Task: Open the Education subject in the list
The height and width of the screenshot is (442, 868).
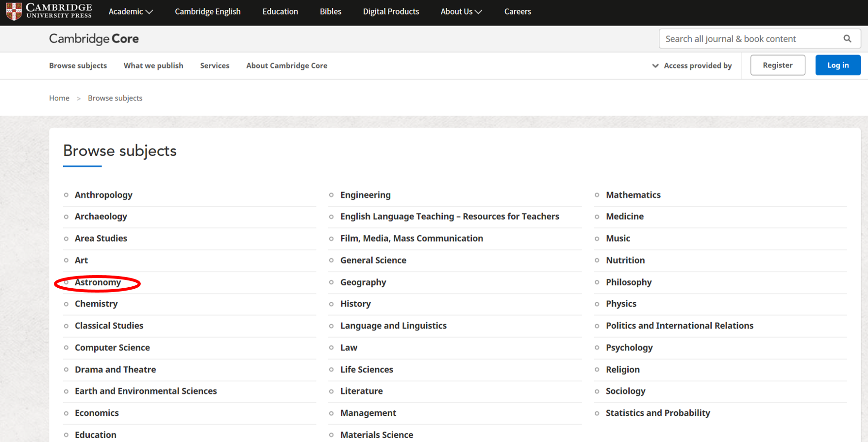Action: [96, 435]
